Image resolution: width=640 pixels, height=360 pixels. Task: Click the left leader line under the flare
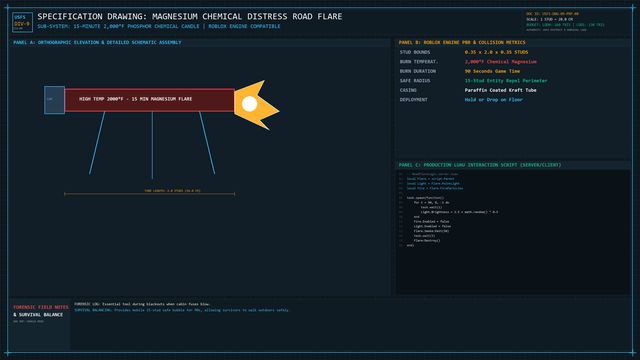(97, 143)
